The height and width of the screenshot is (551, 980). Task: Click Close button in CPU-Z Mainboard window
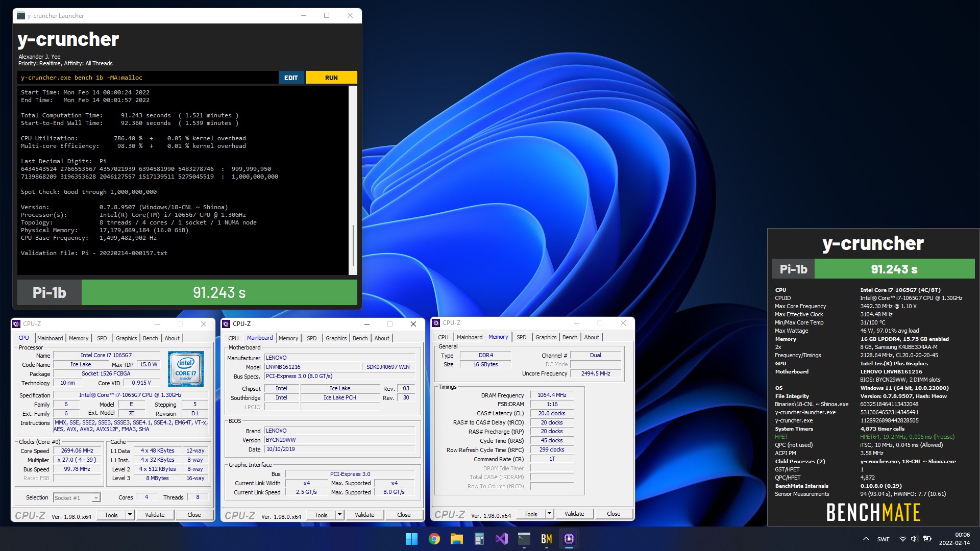(x=404, y=515)
